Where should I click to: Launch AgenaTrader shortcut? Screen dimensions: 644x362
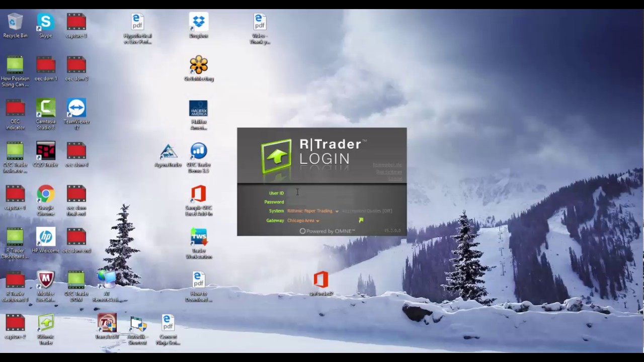tap(168, 155)
